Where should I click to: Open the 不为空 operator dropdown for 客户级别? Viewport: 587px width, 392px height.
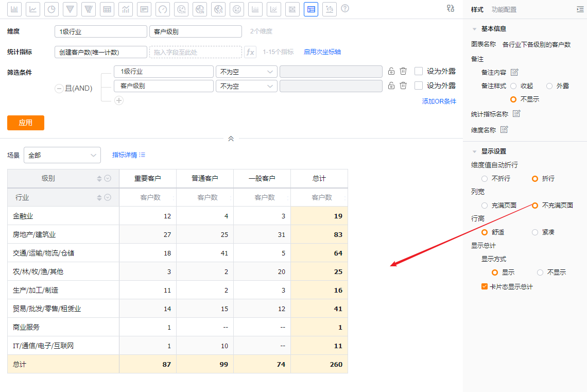pyautogui.click(x=246, y=86)
